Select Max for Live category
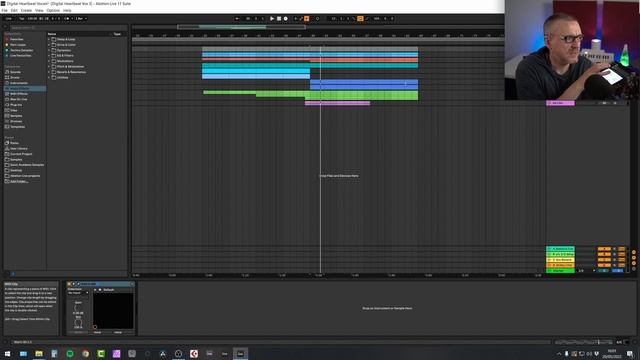This screenshot has height=360, width=640. 18,99
